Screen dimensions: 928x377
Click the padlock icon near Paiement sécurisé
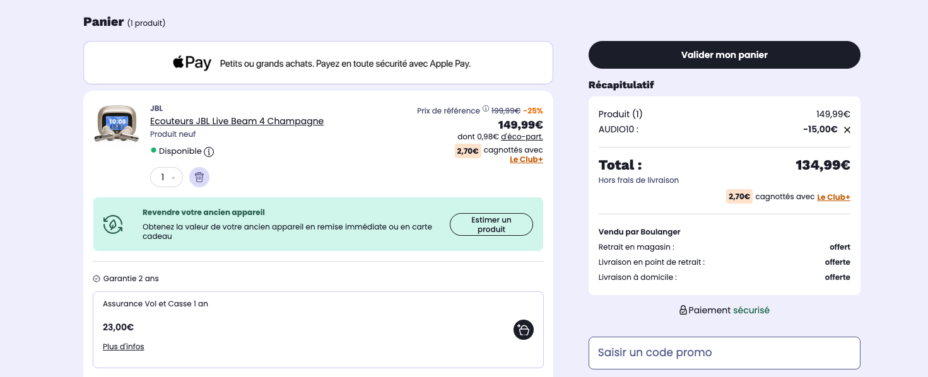click(x=683, y=310)
